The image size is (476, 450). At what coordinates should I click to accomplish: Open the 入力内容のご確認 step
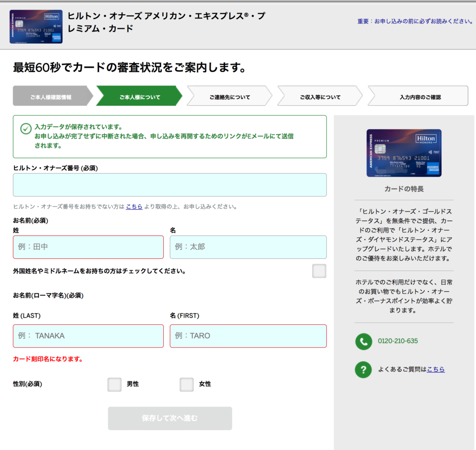(418, 96)
